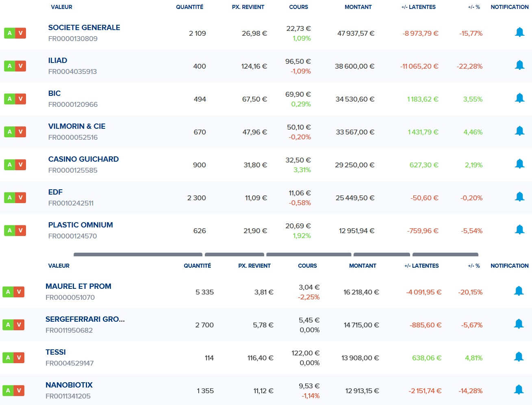The image size is (532, 405).
Task: Open the BIC stock page
Action: [54, 93]
